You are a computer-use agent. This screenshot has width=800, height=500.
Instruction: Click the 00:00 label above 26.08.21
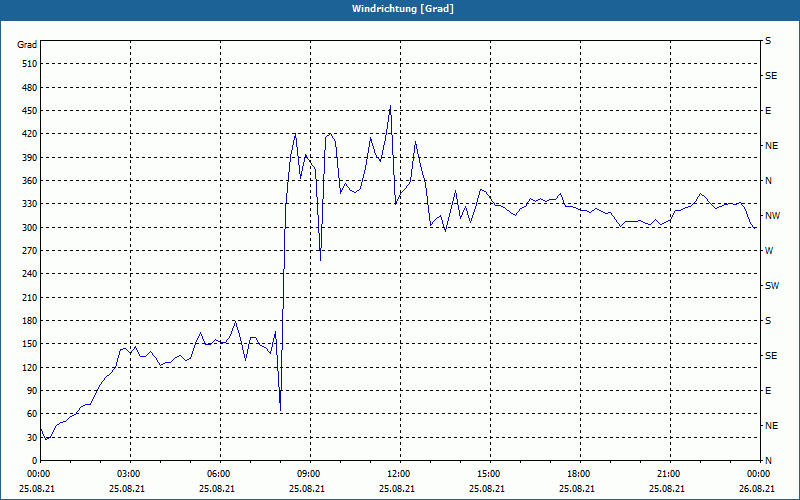click(x=759, y=474)
